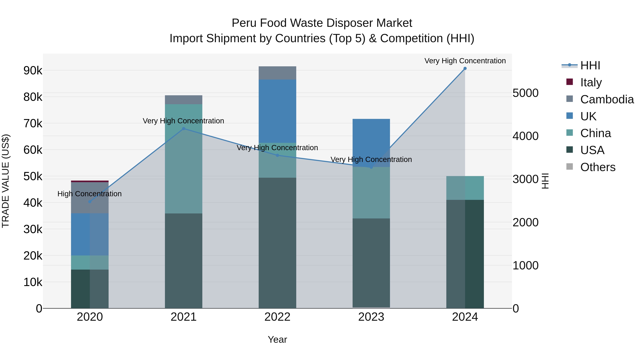Click the 2021 x-axis label

tap(184, 317)
